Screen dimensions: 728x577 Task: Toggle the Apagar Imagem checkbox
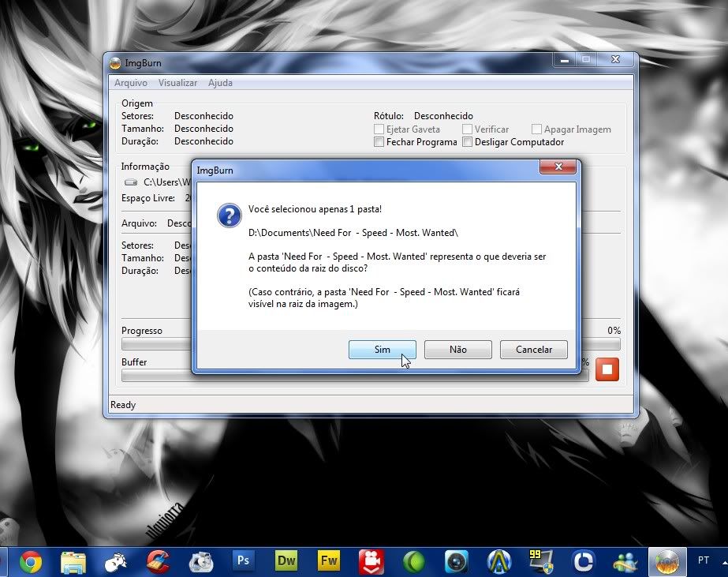click(537, 129)
